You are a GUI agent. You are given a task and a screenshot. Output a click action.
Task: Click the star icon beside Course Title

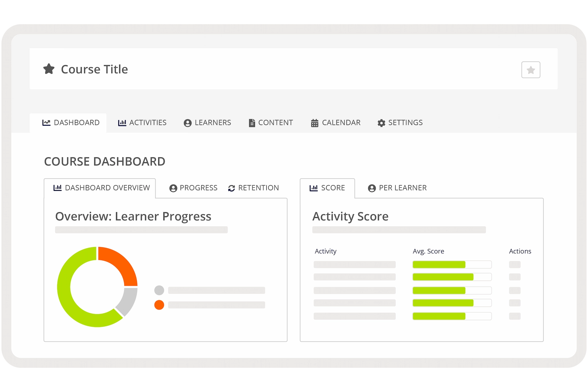[49, 69]
